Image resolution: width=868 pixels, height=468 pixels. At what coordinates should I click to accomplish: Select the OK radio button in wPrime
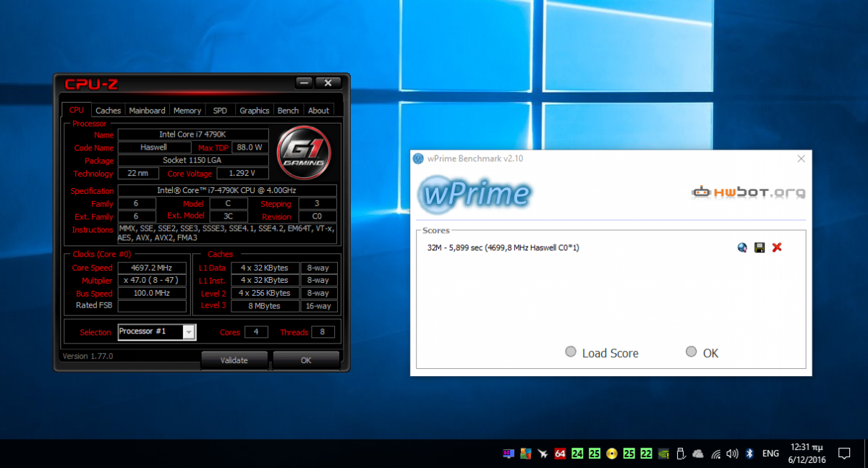tap(692, 352)
